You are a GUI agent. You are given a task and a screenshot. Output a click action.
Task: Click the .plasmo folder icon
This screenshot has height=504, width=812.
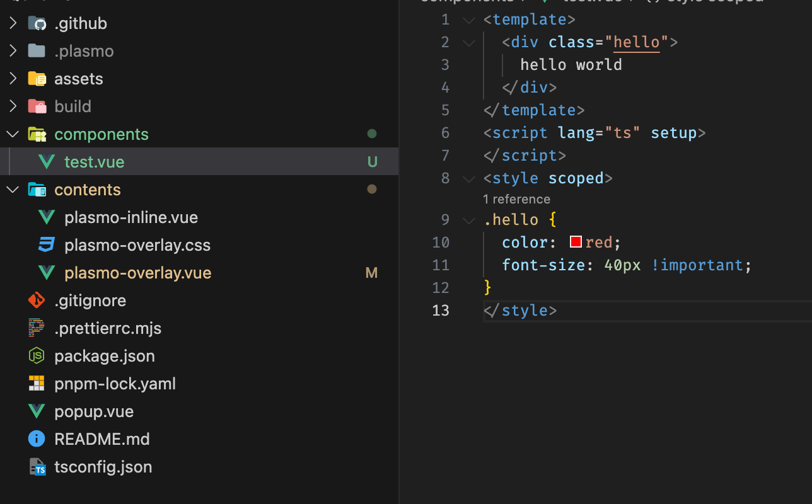(x=37, y=51)
